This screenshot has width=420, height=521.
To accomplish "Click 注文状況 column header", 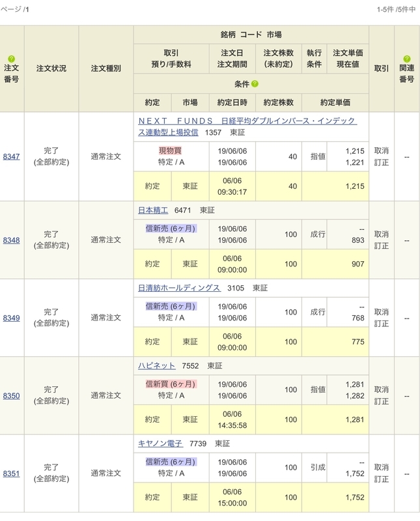I will click(51, 68).
